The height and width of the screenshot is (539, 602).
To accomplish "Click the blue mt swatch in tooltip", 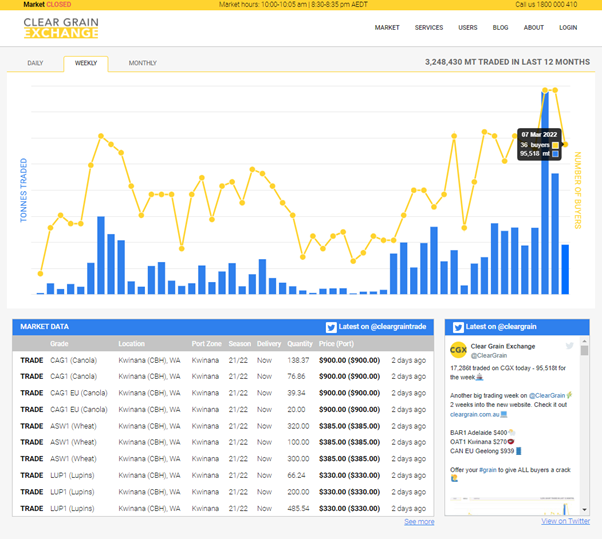I will tap(555, 154).
